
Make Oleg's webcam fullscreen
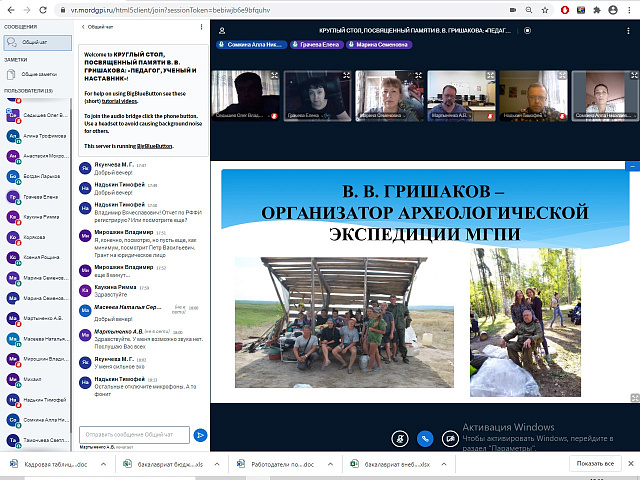point(275,75)
